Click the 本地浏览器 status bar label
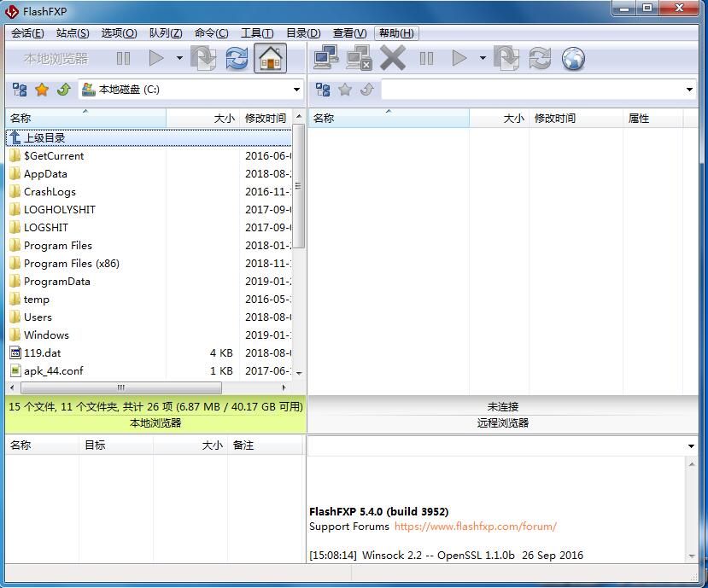The width and height of the screenshot is (708, 588). [x=155, y=422]
